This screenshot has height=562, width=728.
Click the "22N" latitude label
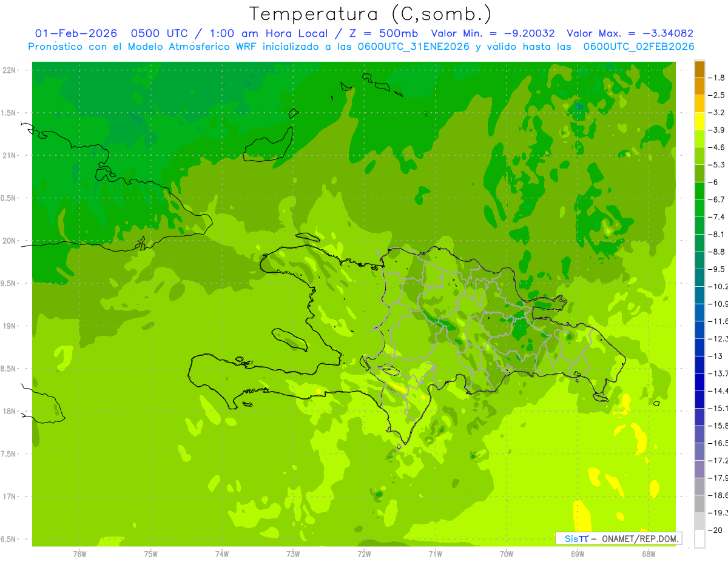pyautogui.click(x=10, y=70)
